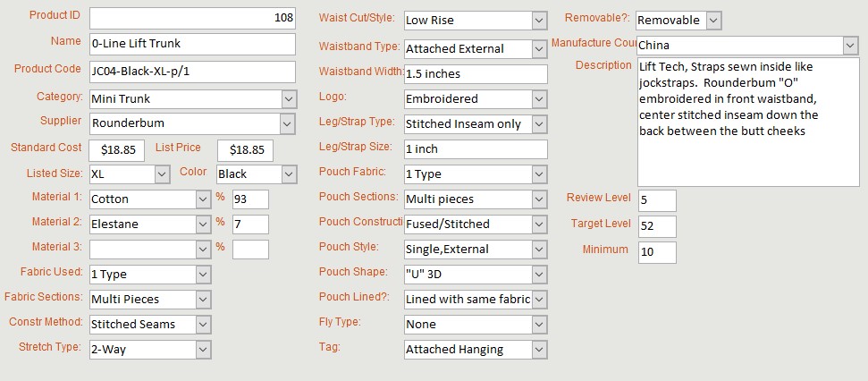The width and height of the screenshot is (868, 381).
Task: Select the Review Level field
Action: pyautogui.click(x=657, y=200)
